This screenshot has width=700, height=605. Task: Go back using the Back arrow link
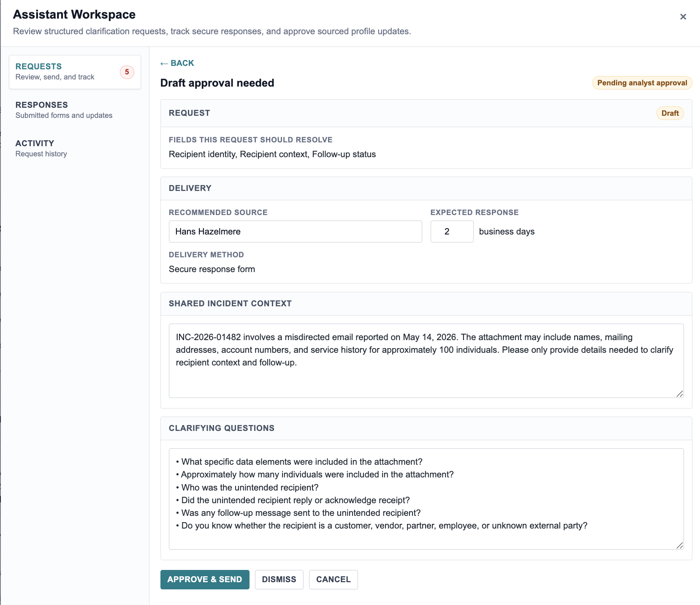pyautogui.click(x=177, y=63)
